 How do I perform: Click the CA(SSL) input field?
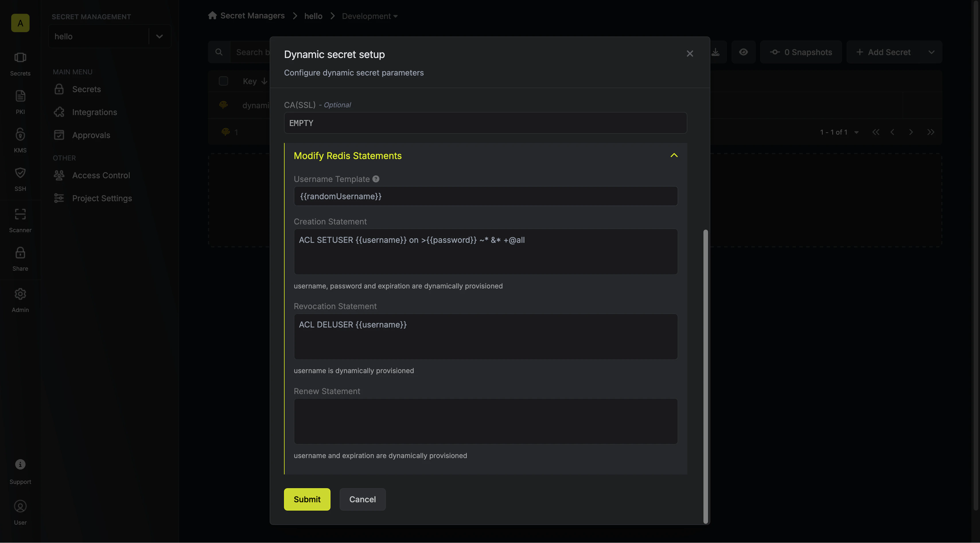(485, 123)
